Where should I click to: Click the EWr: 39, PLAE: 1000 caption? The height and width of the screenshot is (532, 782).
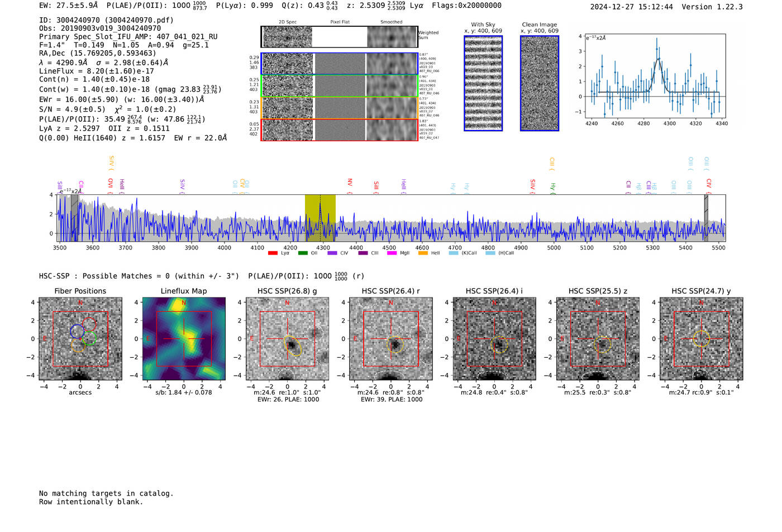pyautogui.click(x=392, y=400)
